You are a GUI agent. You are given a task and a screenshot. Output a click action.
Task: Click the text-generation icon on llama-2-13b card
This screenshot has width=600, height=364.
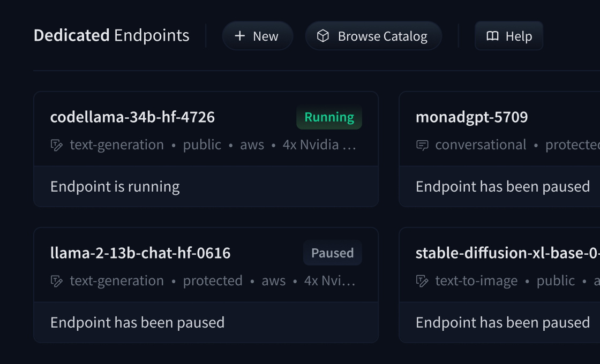[x=56, y=280]
